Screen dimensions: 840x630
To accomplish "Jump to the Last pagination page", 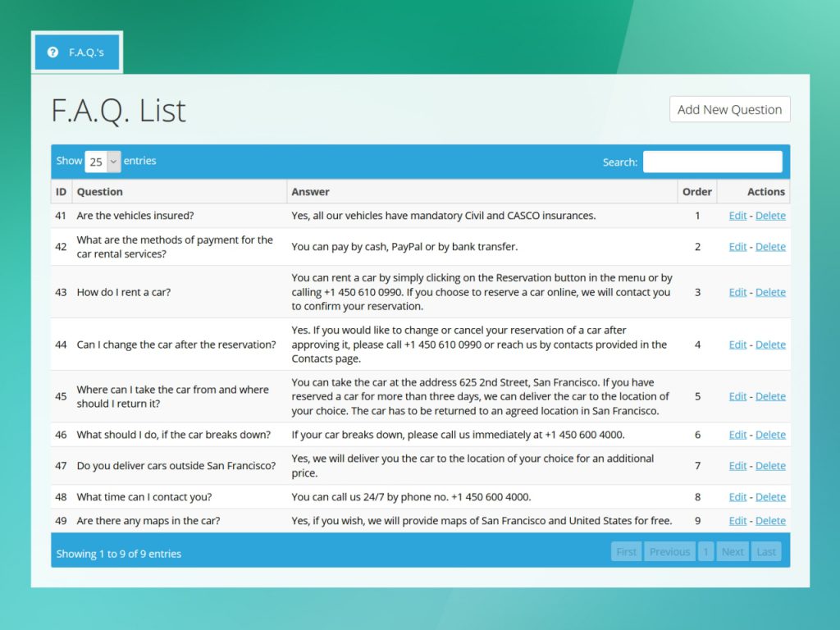I will click(766, 552).
